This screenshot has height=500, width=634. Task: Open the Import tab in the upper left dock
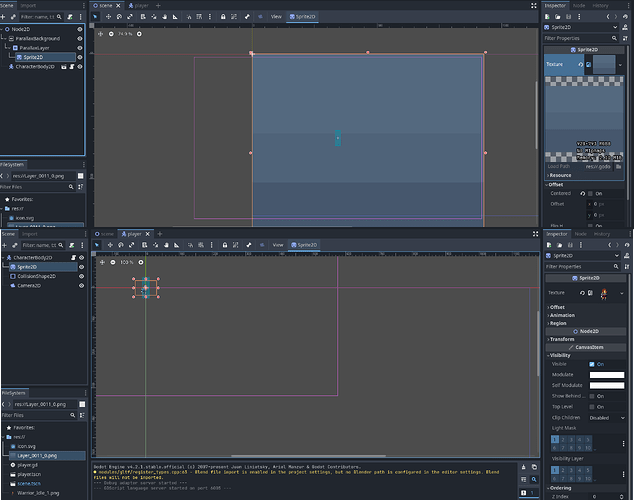click(28, 6)
